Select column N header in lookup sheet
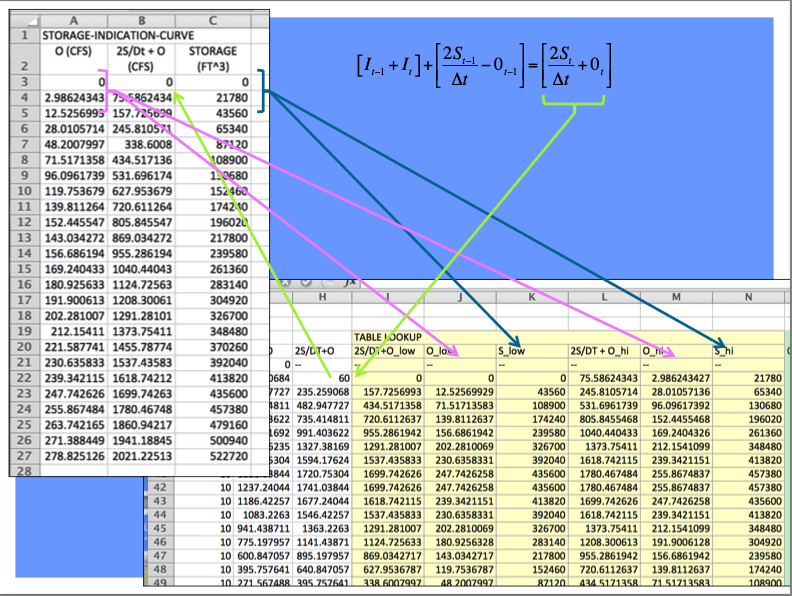Image resolution: width=792 pixels, height=596 pixels. click(749, 297)
